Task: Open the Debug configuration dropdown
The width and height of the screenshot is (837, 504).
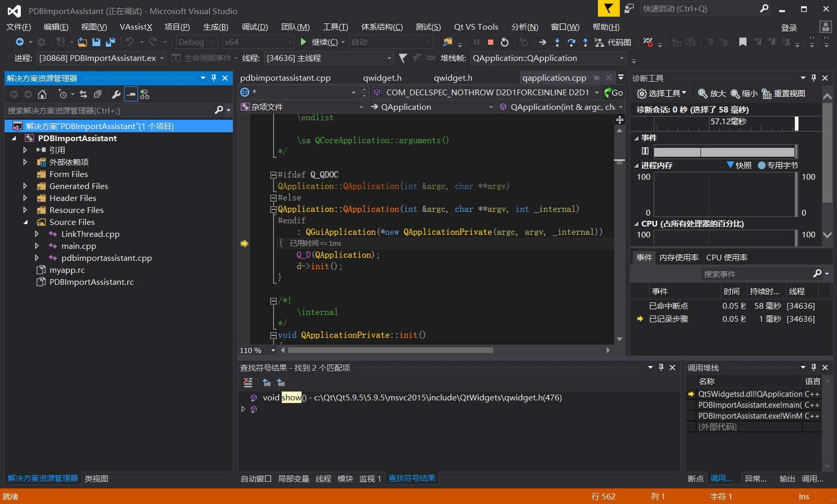Action: pos(196,42)
